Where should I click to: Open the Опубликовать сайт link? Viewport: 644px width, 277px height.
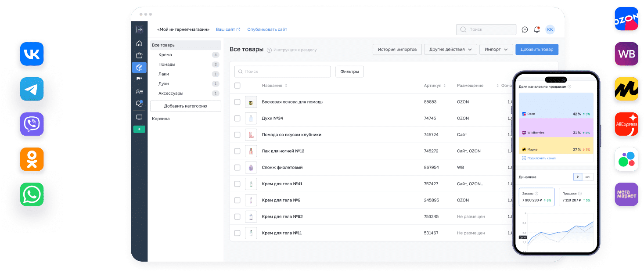[267, 29]
